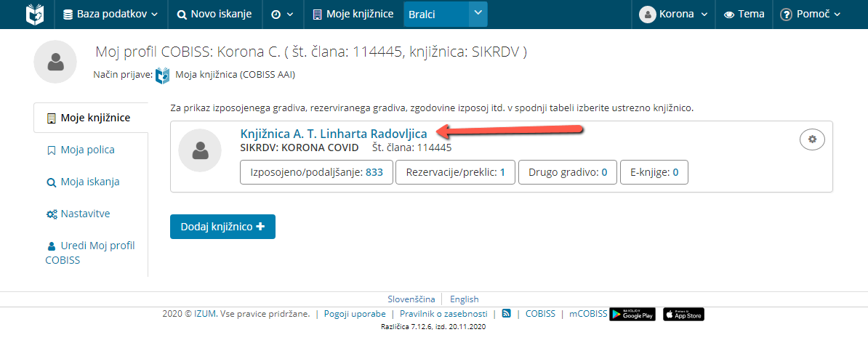
Task: Switch language to English
Action: pyautogui.click(x=464, y=299)
